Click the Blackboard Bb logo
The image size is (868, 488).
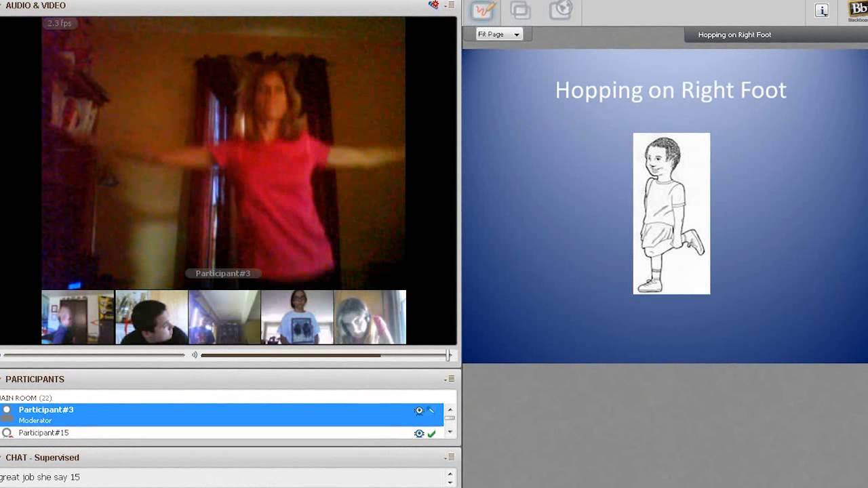(x=858, y=10)
